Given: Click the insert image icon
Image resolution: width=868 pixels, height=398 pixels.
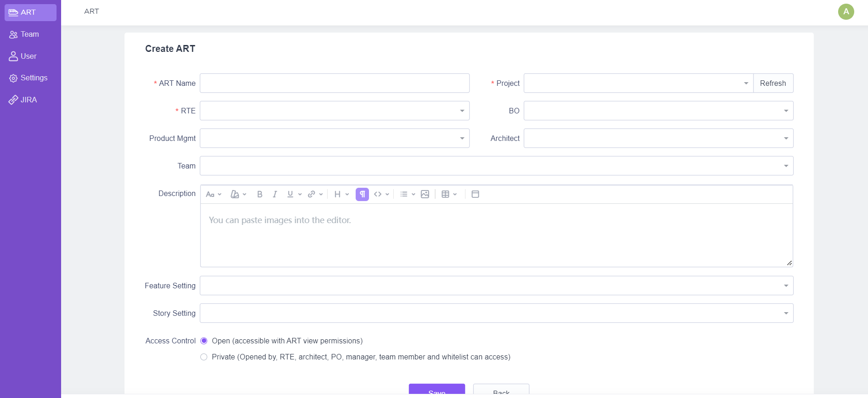Looking at the screenshot, I should click(425, 194).
